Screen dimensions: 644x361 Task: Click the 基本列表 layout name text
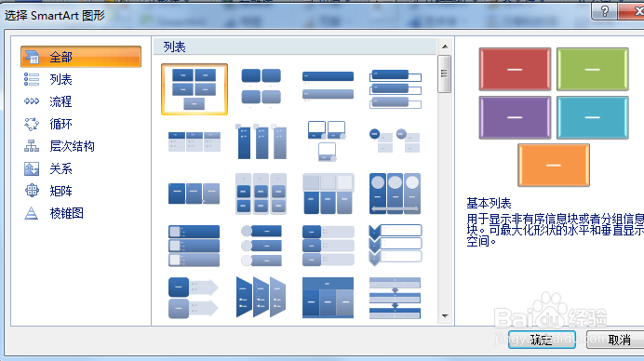point(489,203)
